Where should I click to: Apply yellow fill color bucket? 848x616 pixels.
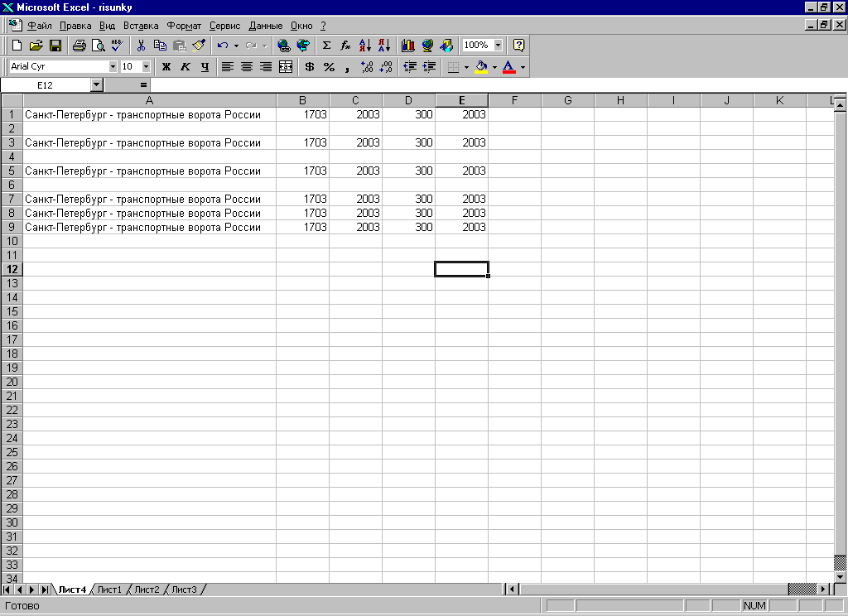point(481,67)
